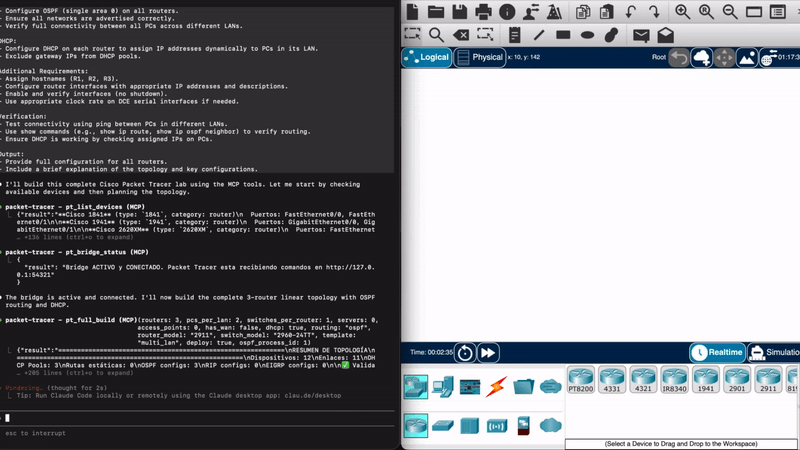This screenshot has height=450, width=800.
Task: Select the Draw Ellipse tool
Action: point(587,35)
